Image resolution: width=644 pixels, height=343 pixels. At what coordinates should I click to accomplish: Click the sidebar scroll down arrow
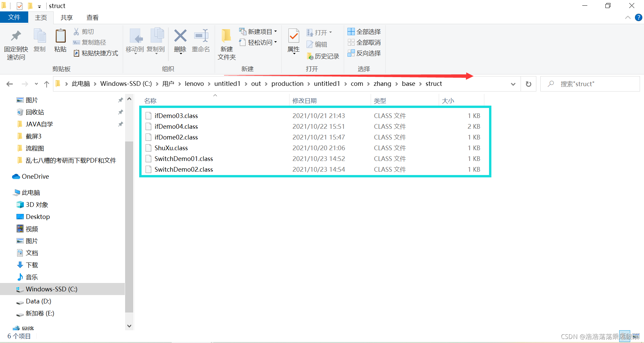129,326
